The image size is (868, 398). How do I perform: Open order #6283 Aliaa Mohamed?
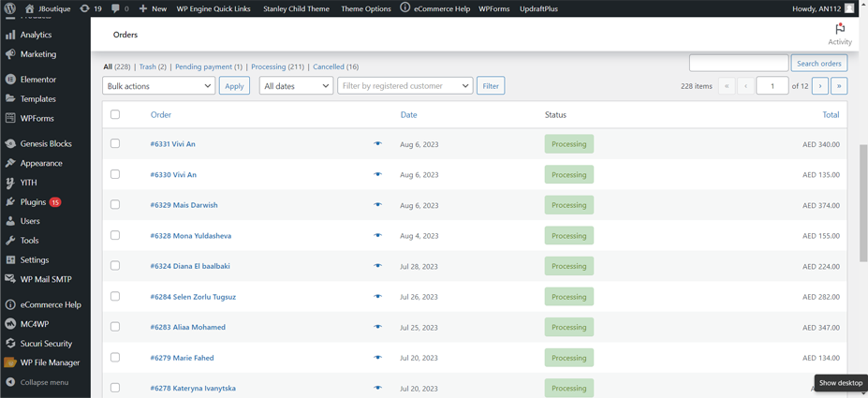click(187, 327)
